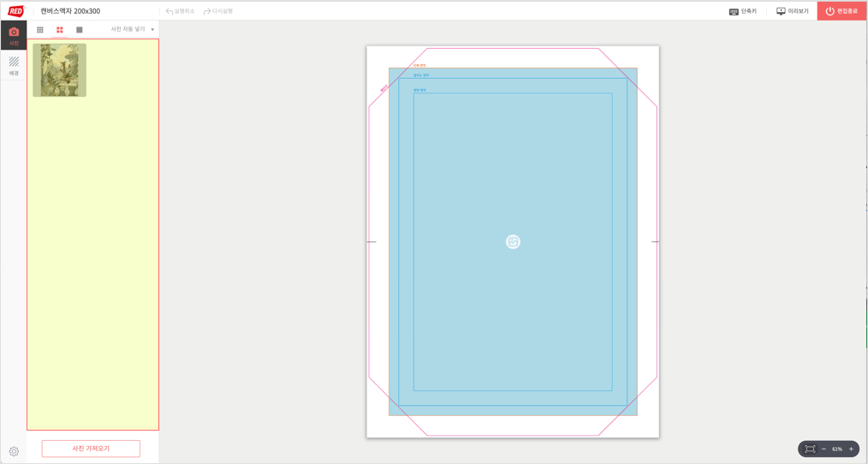
Task: Open 미리보기 preview
Action: [x=793, y=11]
